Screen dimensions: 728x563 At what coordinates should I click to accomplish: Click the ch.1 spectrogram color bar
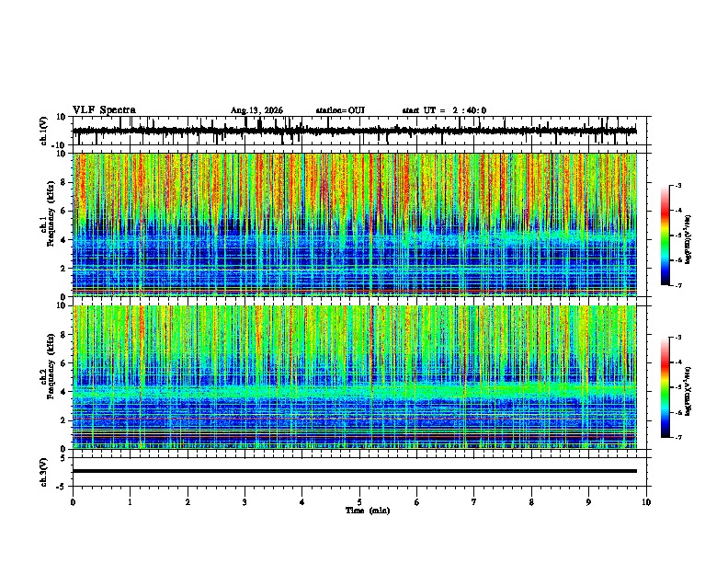tap(665, 236)
